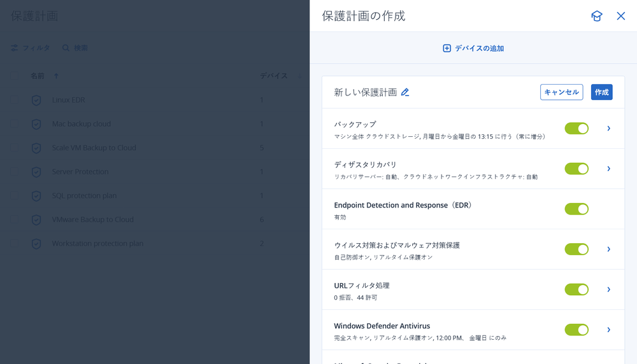The height and width of the screenshot is (364, 637).
Task: Click the 検索 label in the plans toolbar
Action: pos(80,48)
